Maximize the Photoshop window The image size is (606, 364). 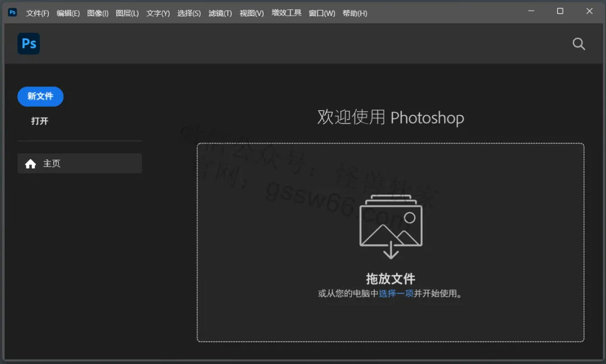pos(560,11)
